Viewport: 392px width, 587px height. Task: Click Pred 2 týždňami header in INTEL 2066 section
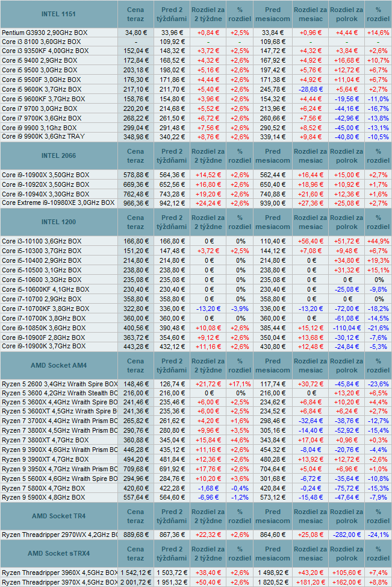[x=172, y=155]
